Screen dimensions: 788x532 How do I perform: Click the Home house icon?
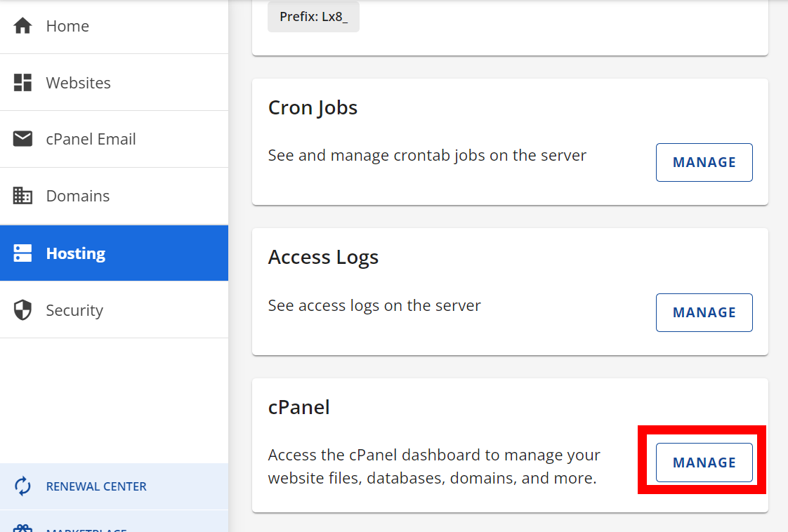(x=23, y=26)
